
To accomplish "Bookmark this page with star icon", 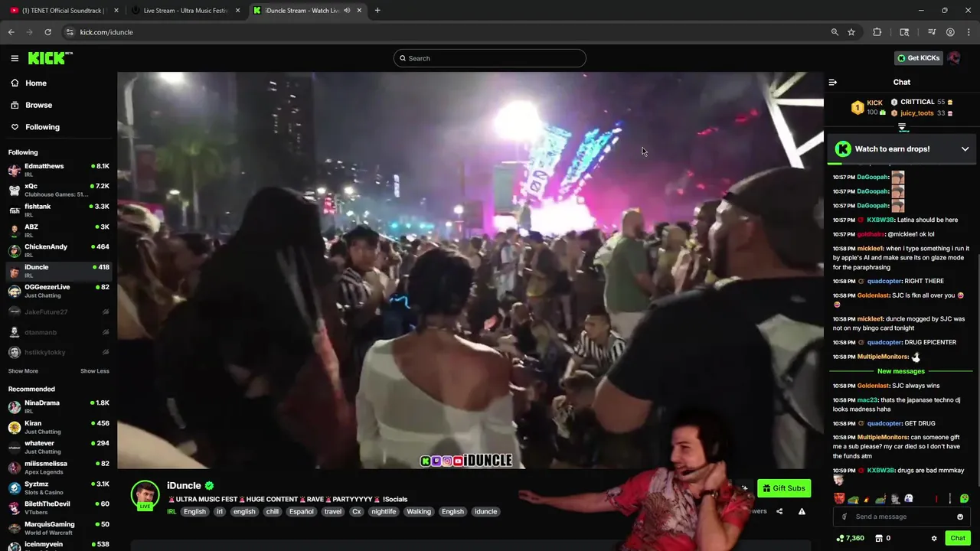I will 851,32.
